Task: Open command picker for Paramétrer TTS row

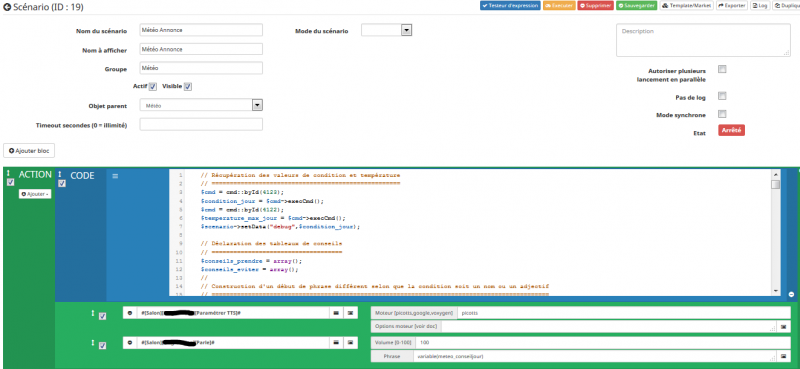Action: [350, 312]
